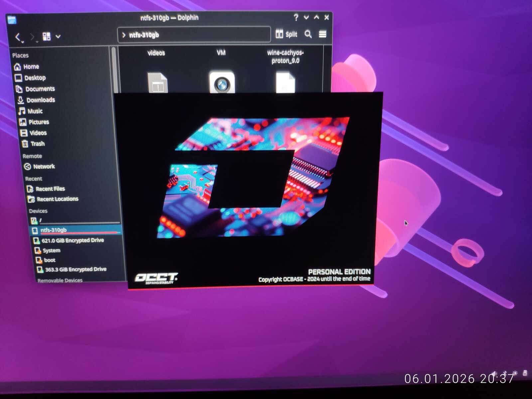Screen dimensions: 532x399
Task: Open the Dolphin window menu icon in title bar
Action: click(x=12, y=20)
